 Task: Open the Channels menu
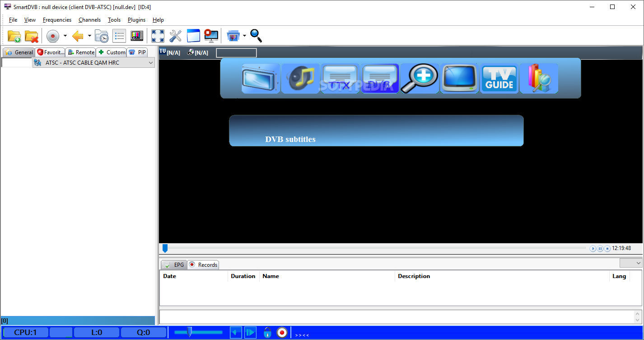pos(89,20)
